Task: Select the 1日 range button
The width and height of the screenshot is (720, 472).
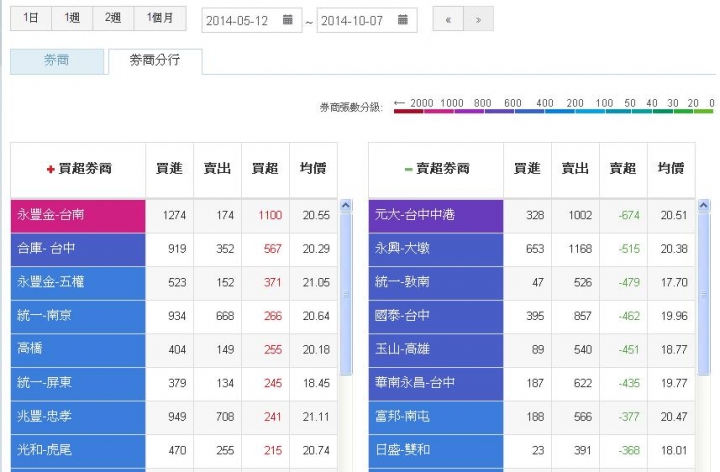Action: (31, 18)
